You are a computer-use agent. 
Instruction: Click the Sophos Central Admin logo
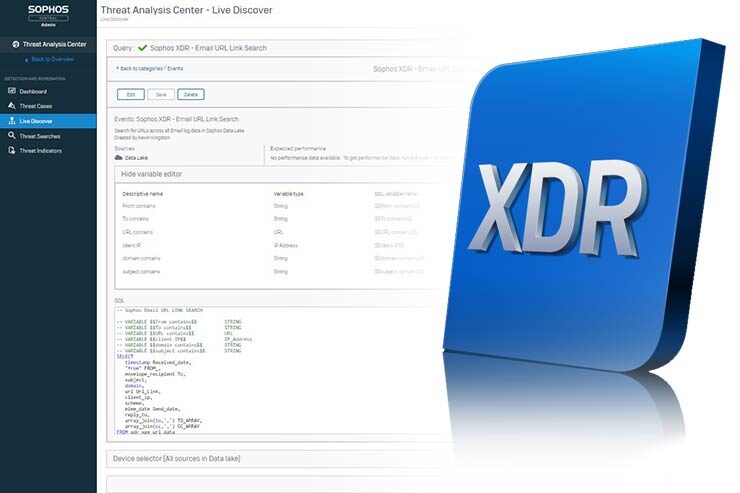47,15
